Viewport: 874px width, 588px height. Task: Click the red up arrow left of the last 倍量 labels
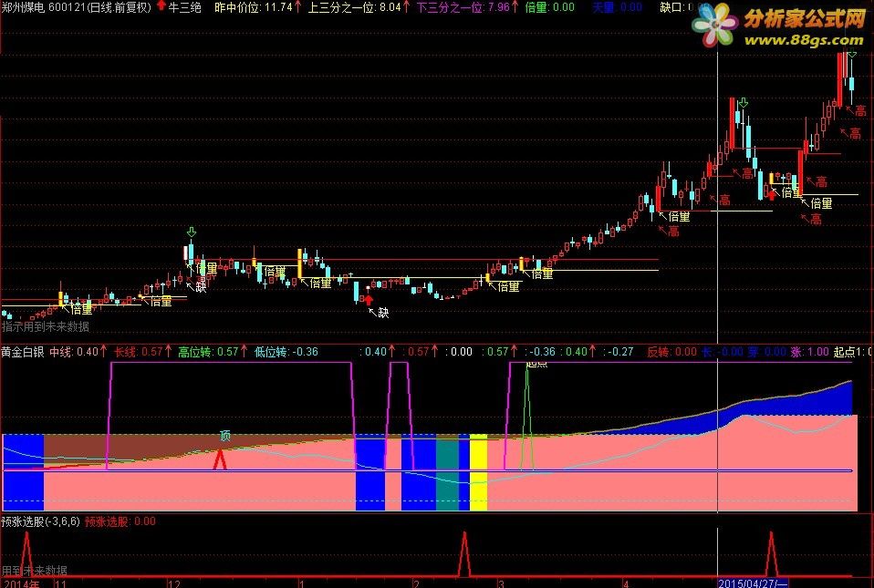pyautogui.click(x=772, y=194)
